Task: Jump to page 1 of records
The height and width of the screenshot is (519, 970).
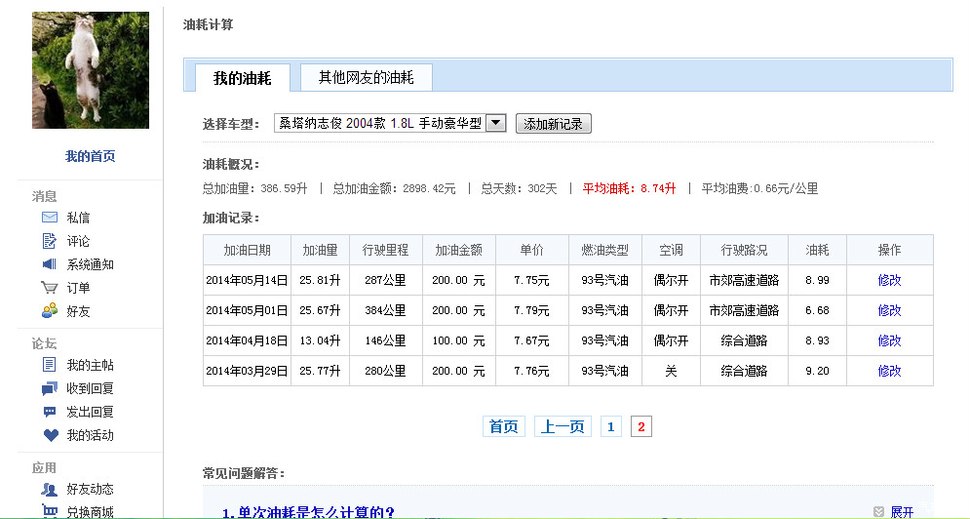Action: coord(611,427)
